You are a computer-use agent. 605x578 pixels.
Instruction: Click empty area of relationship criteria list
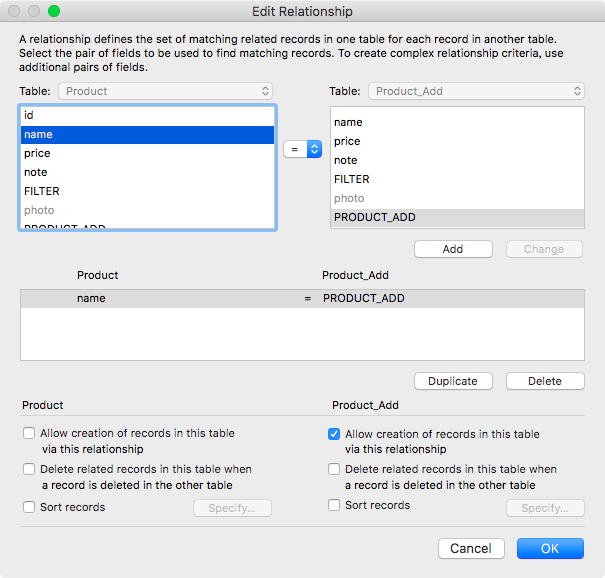click(x=302, y=334)
